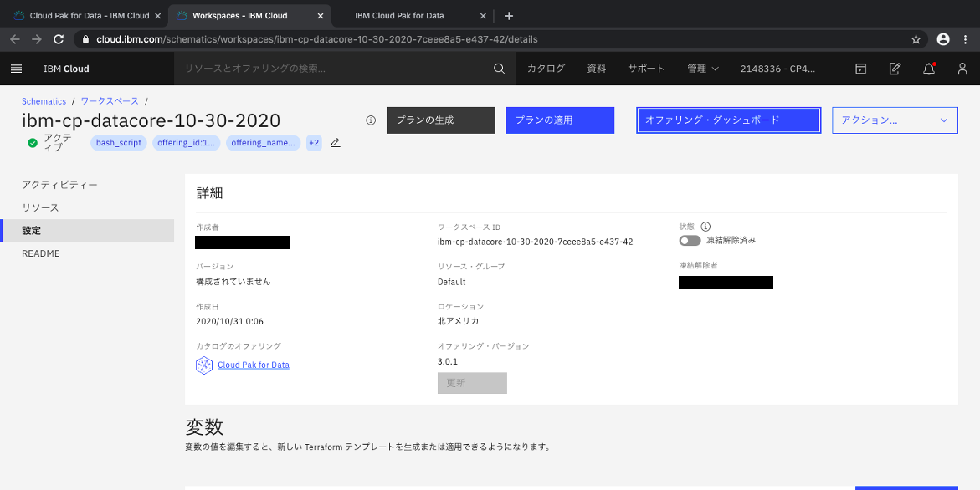Viewport: 980px width, 490px height.
Task: Click the bash_script tag chip
Action: 119,143
